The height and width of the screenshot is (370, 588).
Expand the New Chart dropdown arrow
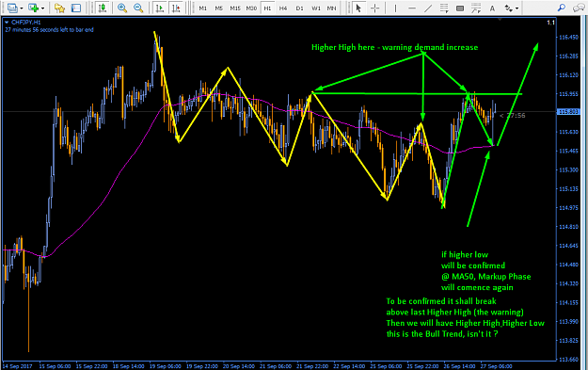(42, 8)
